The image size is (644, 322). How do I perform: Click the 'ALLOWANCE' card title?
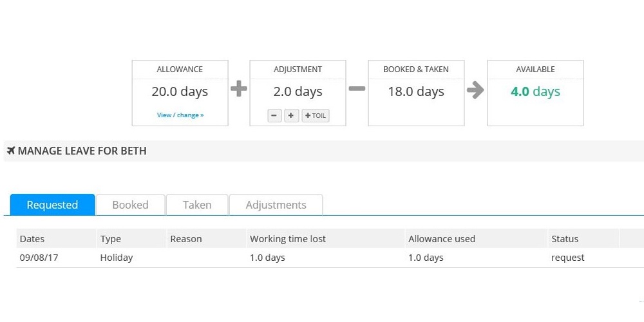click(180, 70)
